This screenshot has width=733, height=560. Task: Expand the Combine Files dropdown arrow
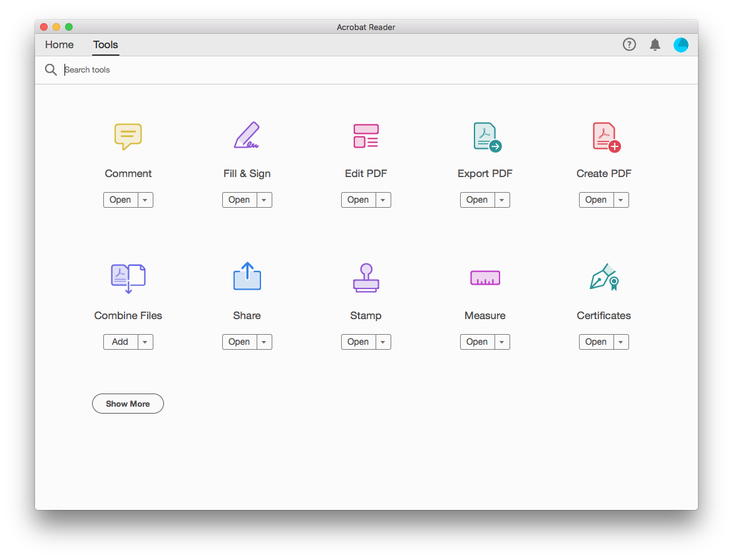tap(145, 342)
